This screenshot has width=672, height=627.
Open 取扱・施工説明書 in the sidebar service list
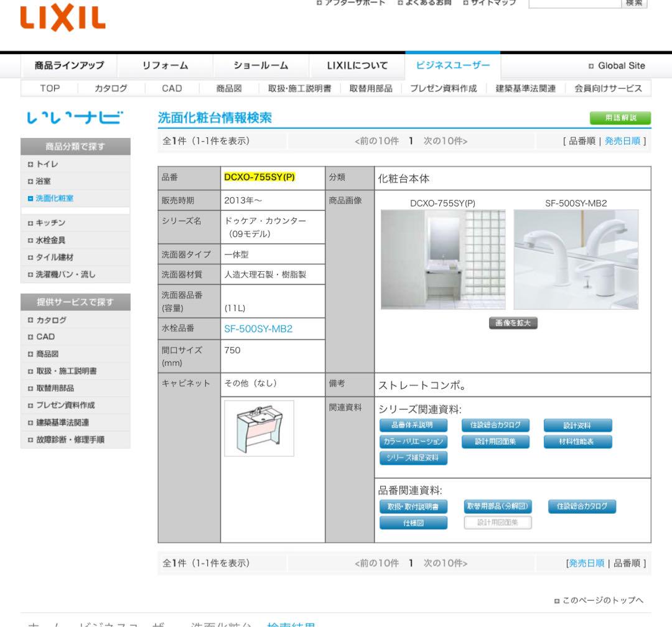click(75, 371)
